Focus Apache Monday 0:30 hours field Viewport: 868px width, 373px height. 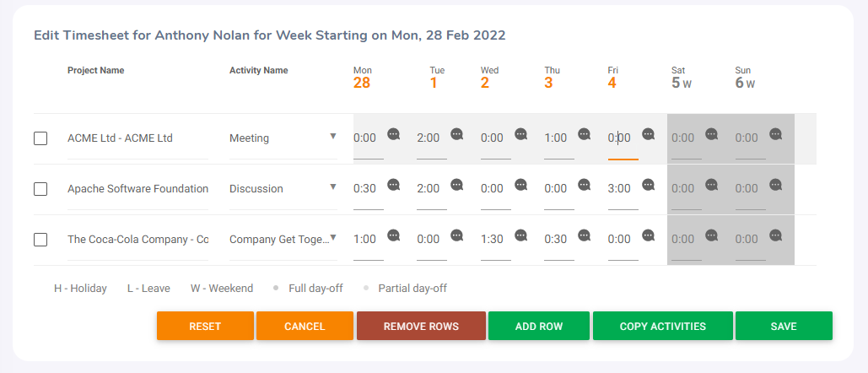click(369, 189)
